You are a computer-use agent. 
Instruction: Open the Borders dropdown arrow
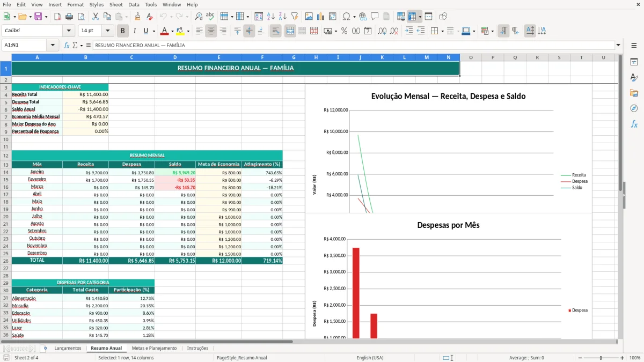click(x=443, y=31)
